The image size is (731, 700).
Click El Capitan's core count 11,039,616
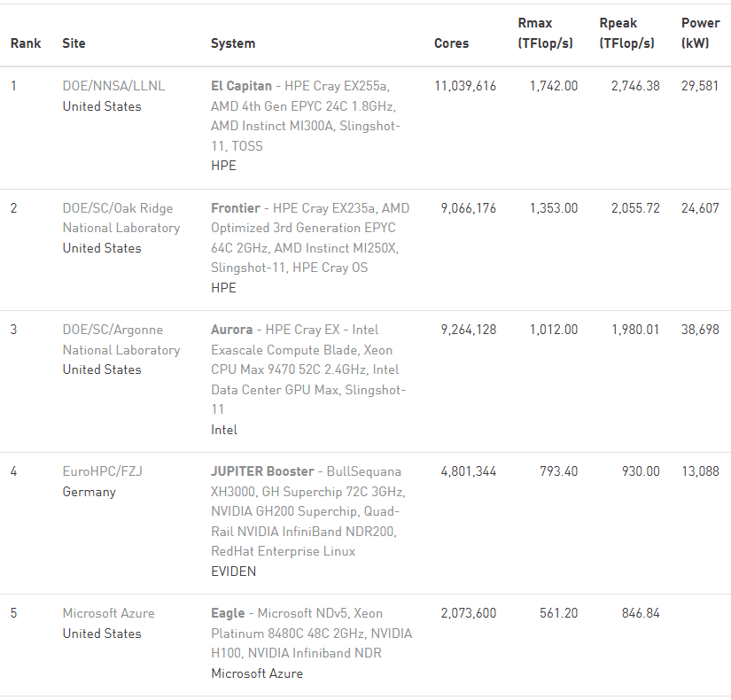pyautogui.click(x=465, y=86)
